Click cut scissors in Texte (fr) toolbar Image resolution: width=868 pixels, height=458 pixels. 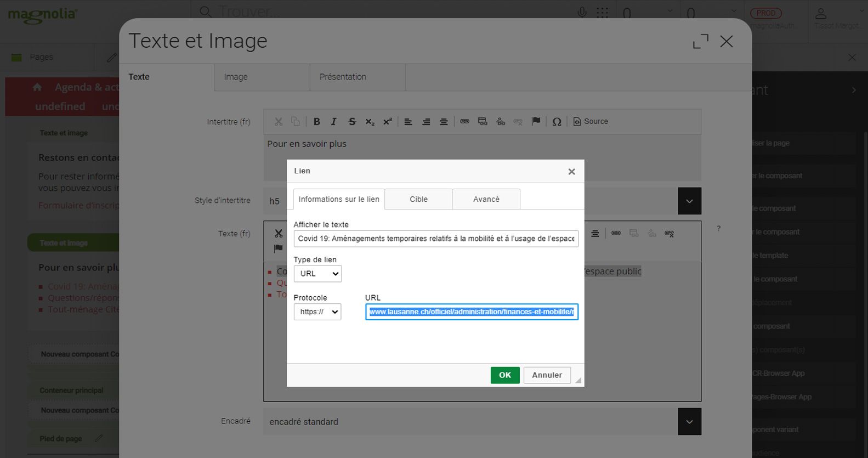(x=279, y=234)
